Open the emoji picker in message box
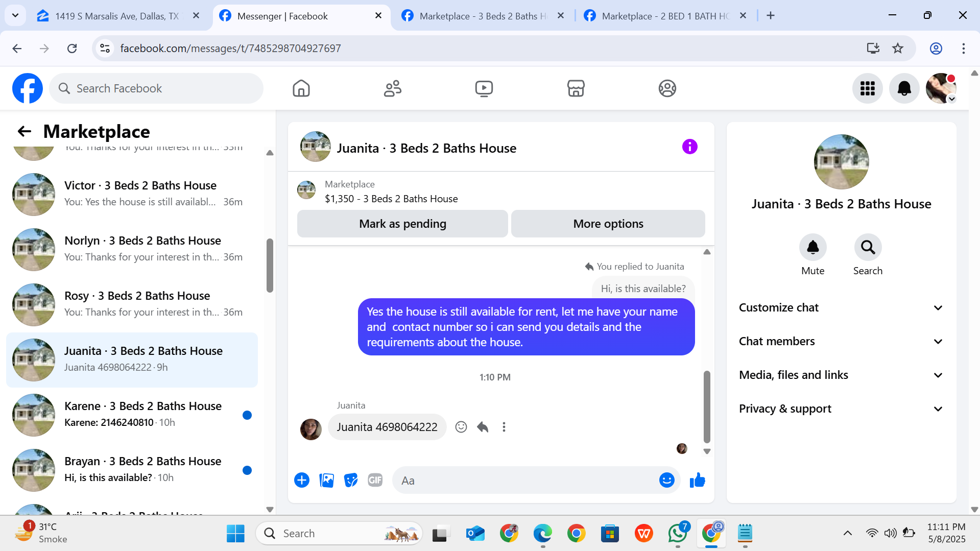Image resolution: width=980 pixels, height=551 pixels. [x=666, y=480]
